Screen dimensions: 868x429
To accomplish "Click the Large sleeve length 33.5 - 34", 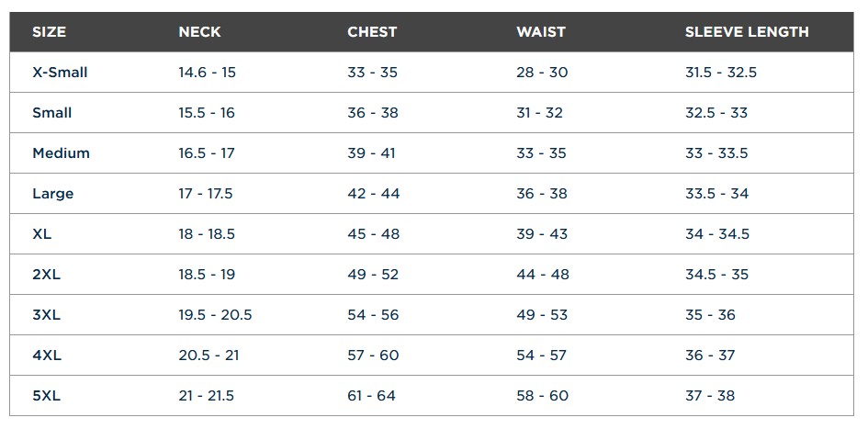I will [716, 194].
